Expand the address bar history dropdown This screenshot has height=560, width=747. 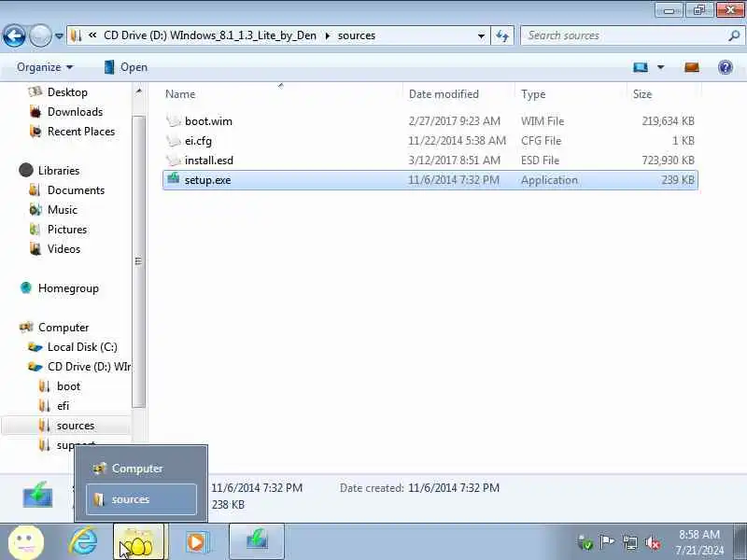coord(481,35)
